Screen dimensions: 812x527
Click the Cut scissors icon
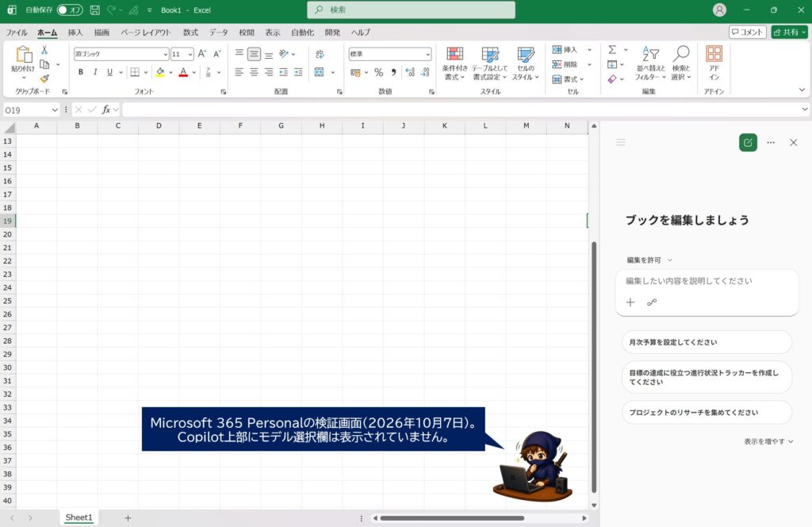click(44, 50)
